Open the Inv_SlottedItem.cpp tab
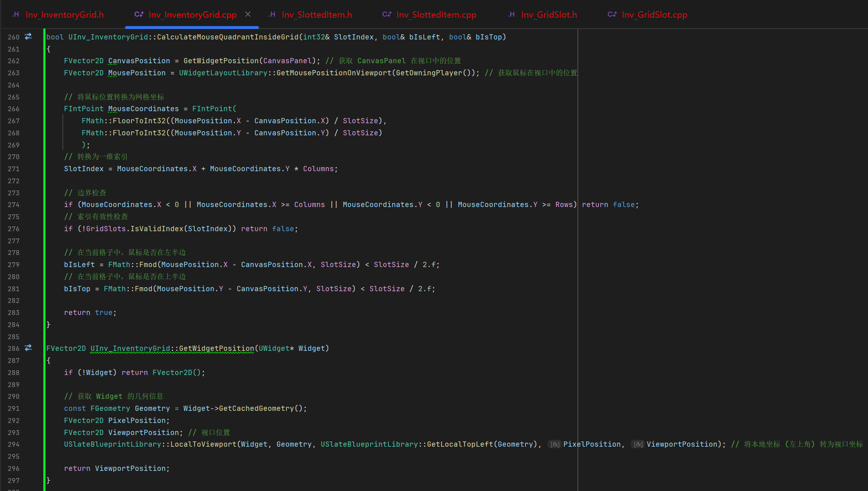Image resolution: width=868 pixels, height=491 pixels. click(x=436, y=15)
